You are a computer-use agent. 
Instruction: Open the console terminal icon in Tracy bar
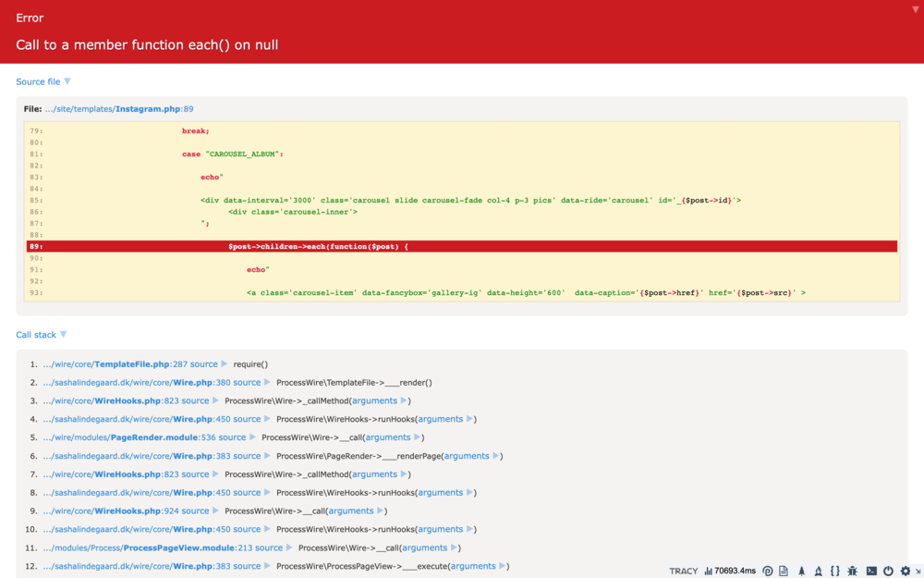(871, 572)
